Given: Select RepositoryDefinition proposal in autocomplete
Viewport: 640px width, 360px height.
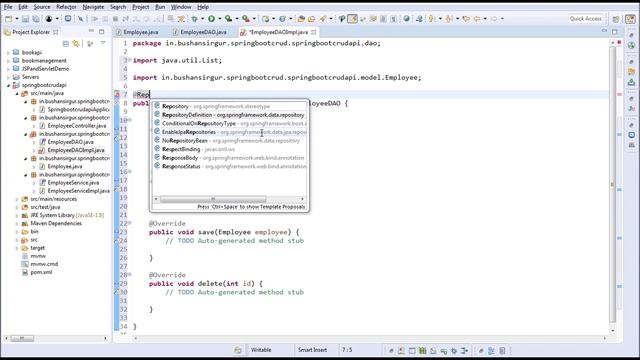Looking at the screenshot, I should point(230,115).
